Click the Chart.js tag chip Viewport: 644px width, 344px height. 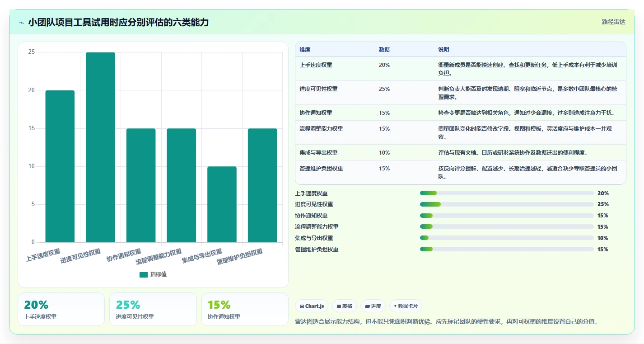click(x=312, y=306)
